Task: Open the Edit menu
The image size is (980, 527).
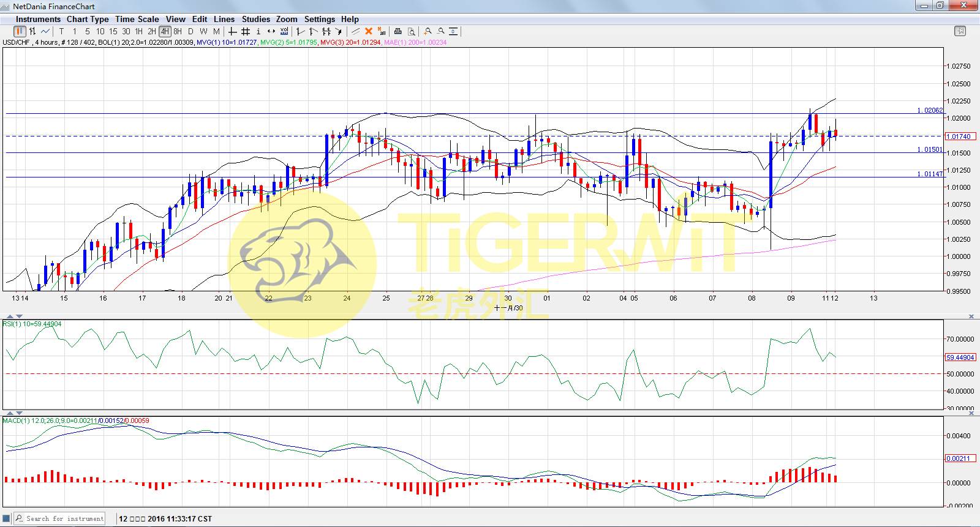Action: coord(200,19)
